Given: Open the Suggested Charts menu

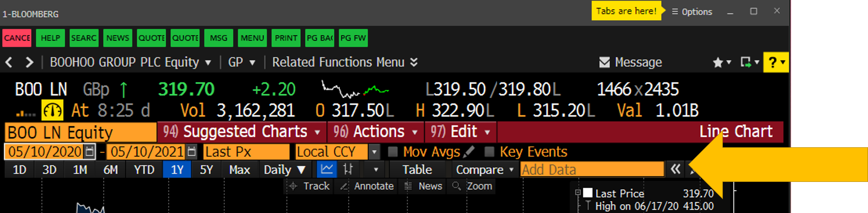Looking at the screenshot, I should click(242, 132).
